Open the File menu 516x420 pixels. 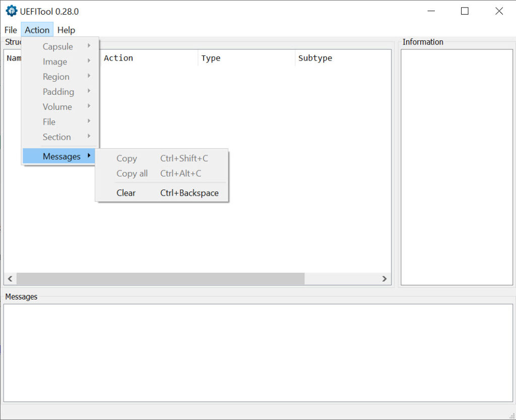coord(11,30)
